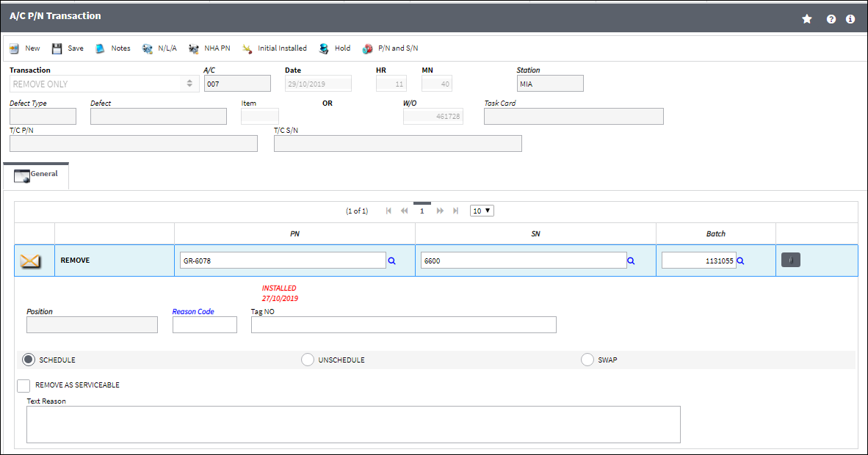Go to next page of results
868x455 pixels.
pyautogui.click(x=440, y=211)
